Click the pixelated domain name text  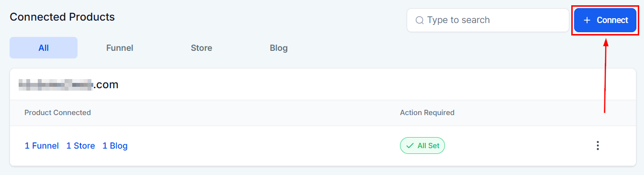coord(56,85)
